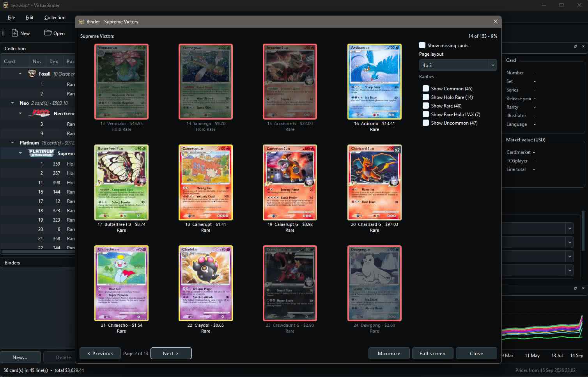
Task: Collapse the Supreme Victors set node
Action: point(20,153)
